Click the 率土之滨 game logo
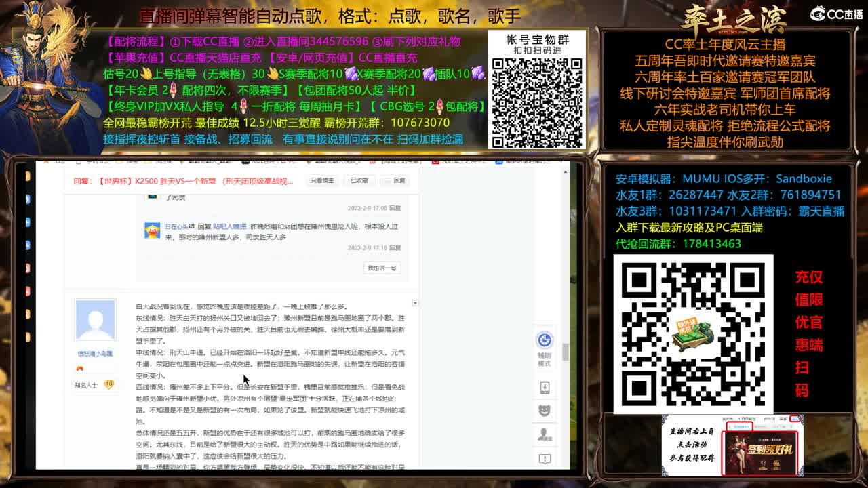The image size is (868, 488). [734, 20]
